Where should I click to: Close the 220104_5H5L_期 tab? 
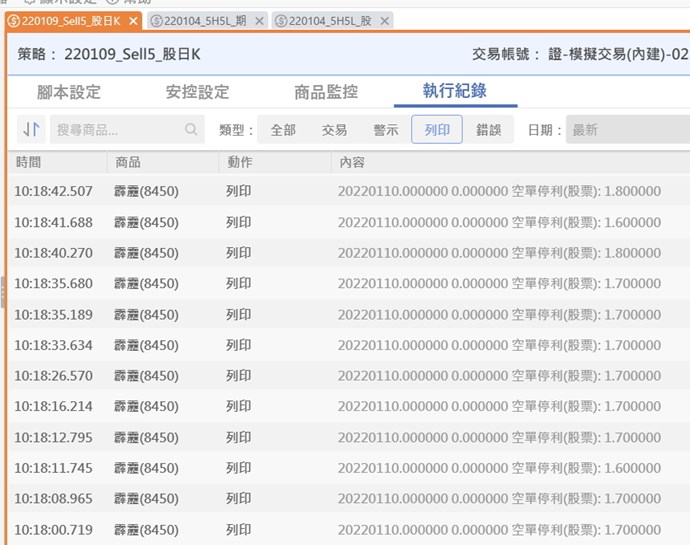[259, 21]
